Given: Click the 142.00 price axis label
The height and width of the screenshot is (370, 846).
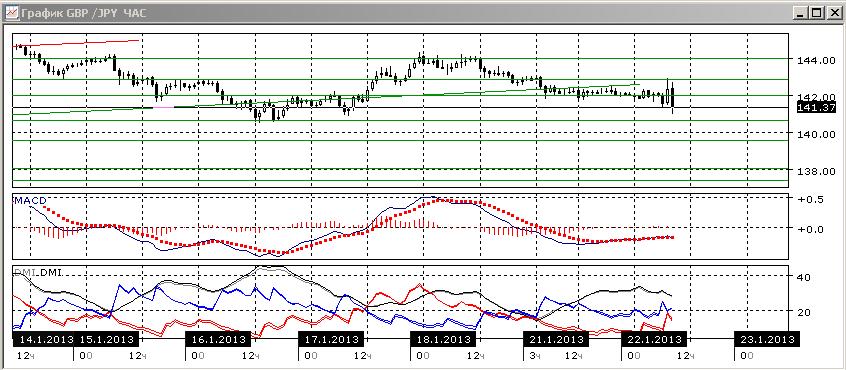Looking at the screenshot, I should [x=816, y=97].
